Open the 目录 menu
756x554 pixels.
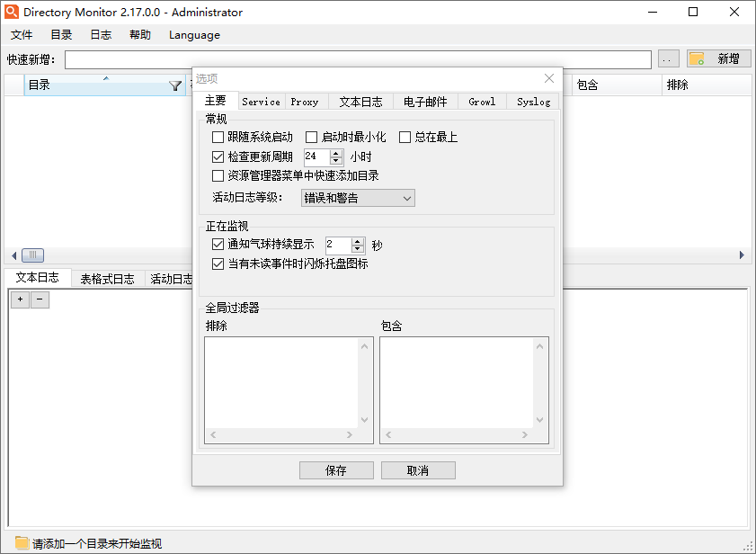click(61, 35)
